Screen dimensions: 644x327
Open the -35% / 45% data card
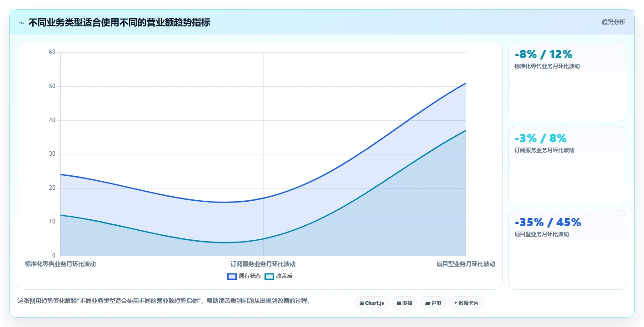[567, 249]
